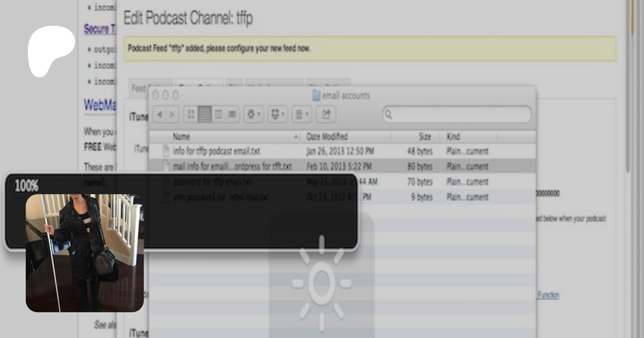
Task: Open the WebMail link
Action: (100, 105)
